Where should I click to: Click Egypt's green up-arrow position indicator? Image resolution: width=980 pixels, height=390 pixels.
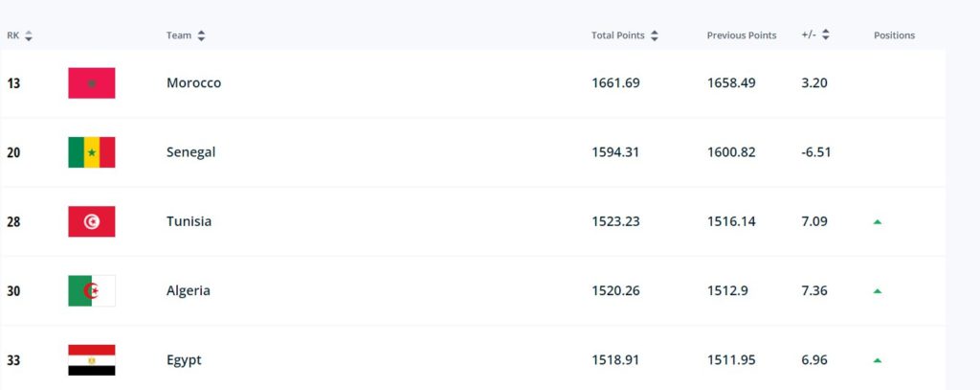tap(877, 360)
